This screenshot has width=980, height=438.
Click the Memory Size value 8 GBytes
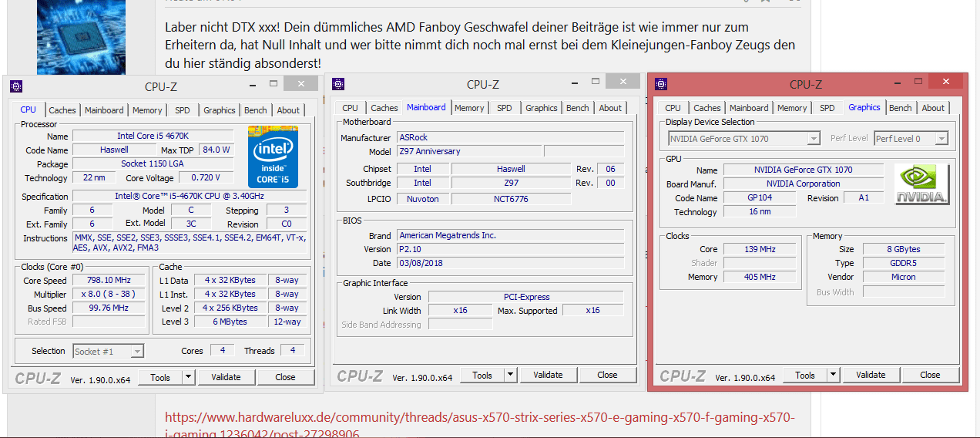click(904, 249)
